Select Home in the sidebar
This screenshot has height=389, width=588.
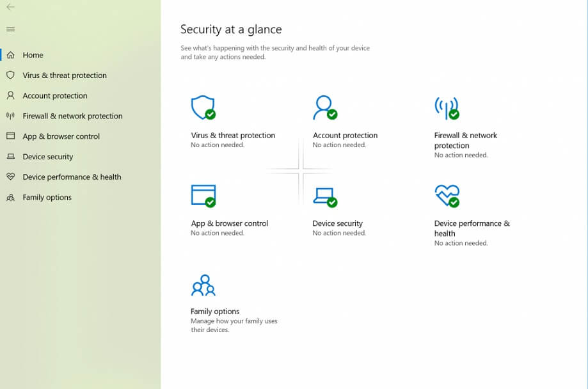(33, 55)
